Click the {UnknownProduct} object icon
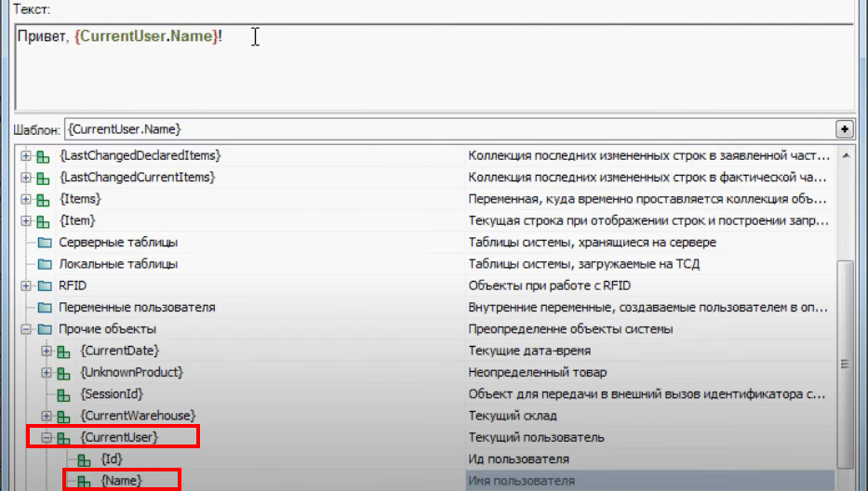The width and height of the screenshot is (868, 491). 63,373
